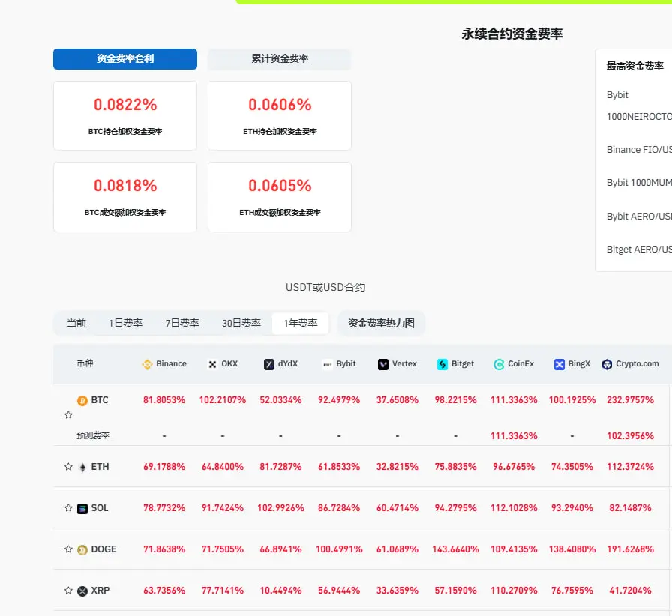Select the 当前 rate tab
The height and width of the screenshot is (616, 672).
click(x=76, y=323)
